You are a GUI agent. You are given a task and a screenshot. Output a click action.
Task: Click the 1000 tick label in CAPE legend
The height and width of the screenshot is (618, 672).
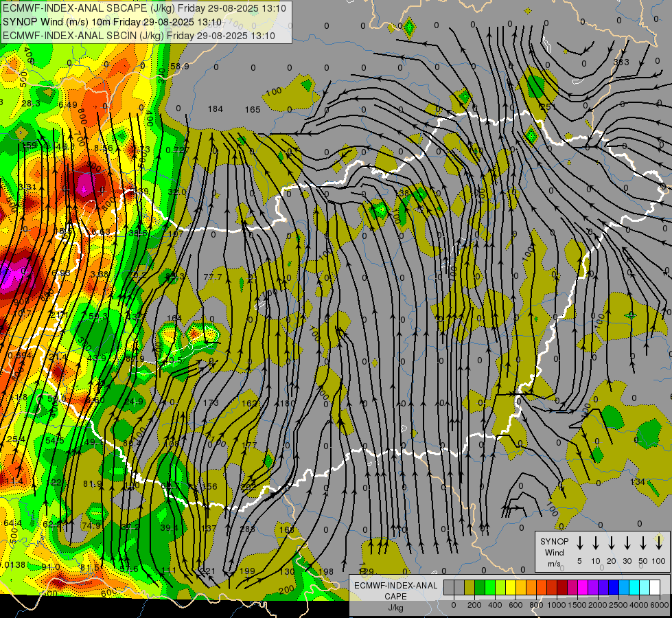[x=557, y=605]
